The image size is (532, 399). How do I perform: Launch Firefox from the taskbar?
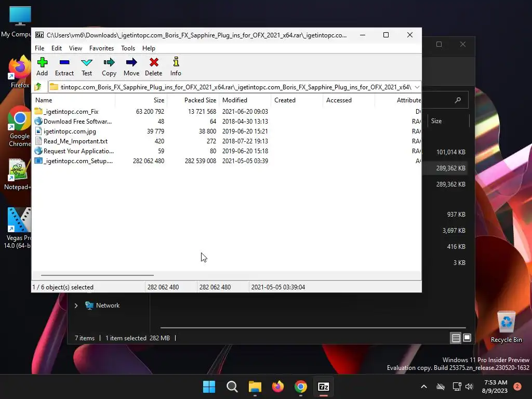(278, 387)
